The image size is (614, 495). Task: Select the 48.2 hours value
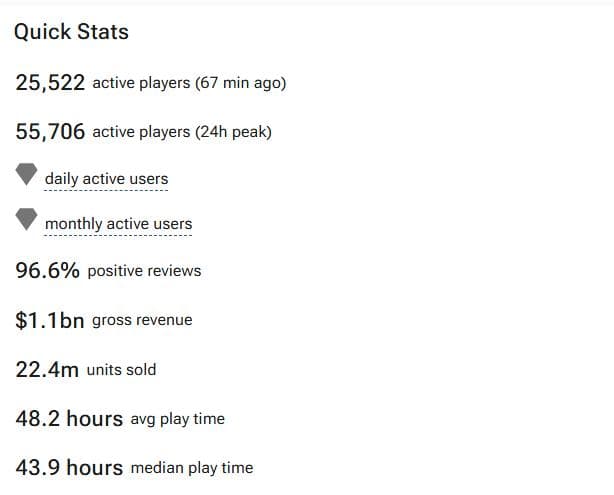(69, 419)
